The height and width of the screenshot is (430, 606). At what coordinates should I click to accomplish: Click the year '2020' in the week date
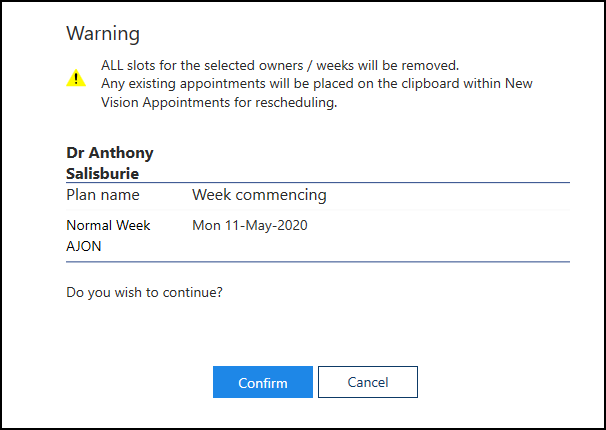tap(291, 226)
